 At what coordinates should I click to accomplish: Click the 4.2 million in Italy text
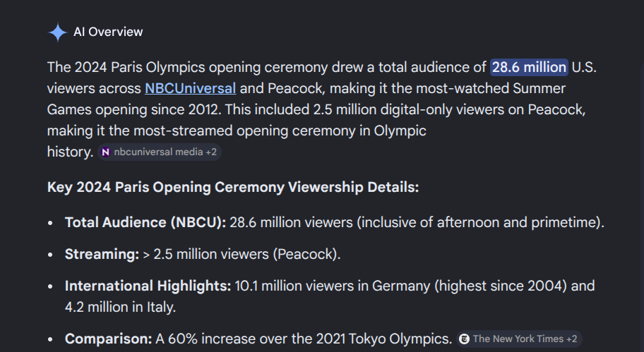tap(120, 308)
